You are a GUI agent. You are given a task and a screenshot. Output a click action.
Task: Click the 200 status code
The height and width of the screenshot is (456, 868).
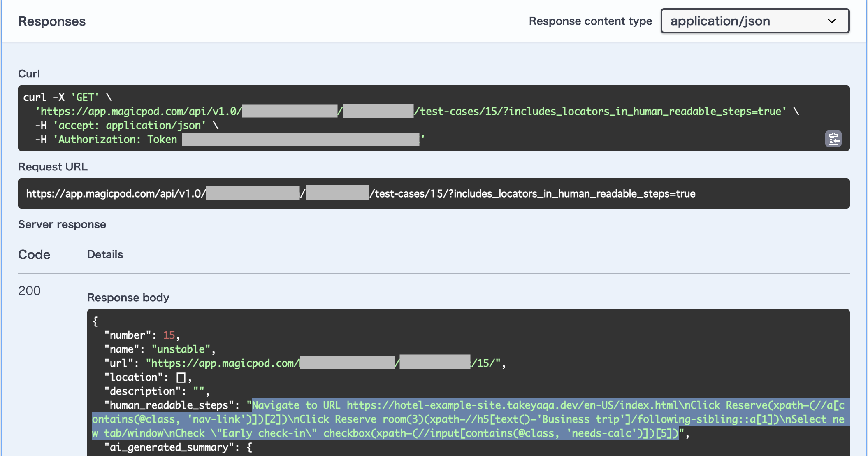(30, 291)
